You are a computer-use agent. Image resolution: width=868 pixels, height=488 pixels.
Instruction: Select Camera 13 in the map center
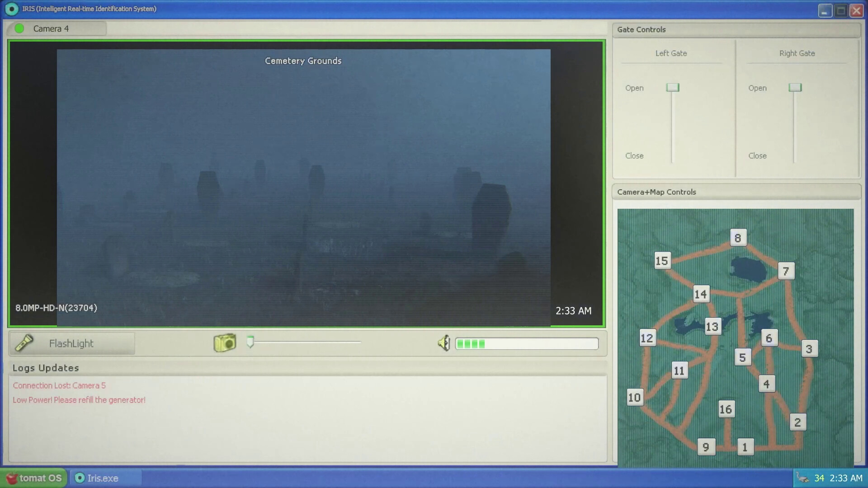[712, 327]
